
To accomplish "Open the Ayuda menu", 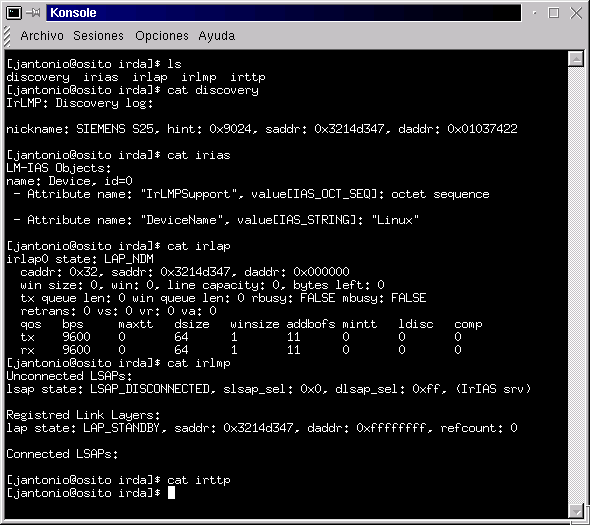I will point(217,36).
